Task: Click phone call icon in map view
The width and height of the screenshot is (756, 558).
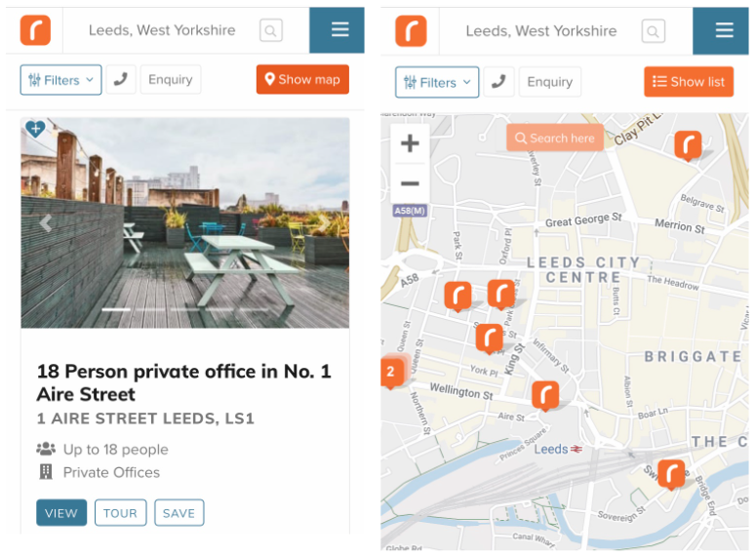Action: (498, 82)
